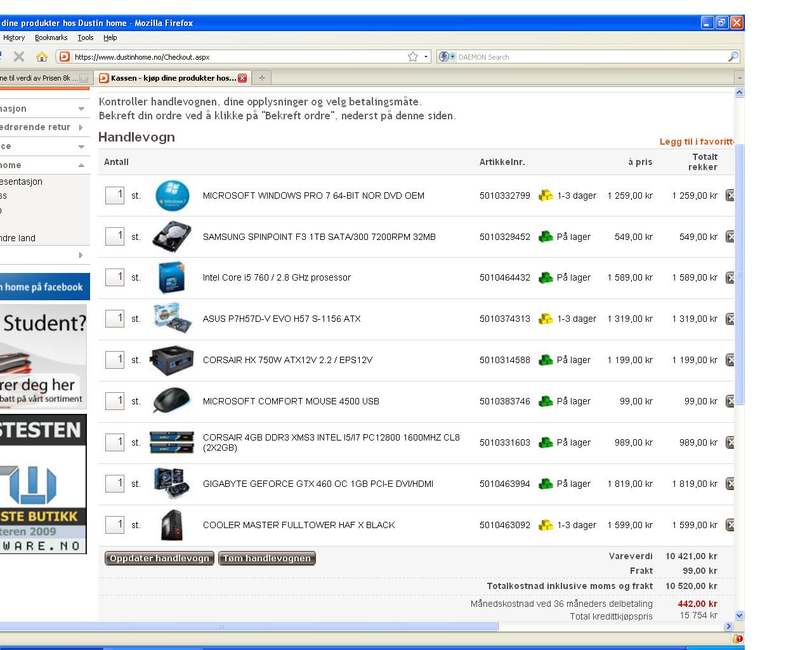The width and height of the screenshot is (812, 650).
Task: Expand sidebar section ending in 'nasjon'
Action: point(81,109)
